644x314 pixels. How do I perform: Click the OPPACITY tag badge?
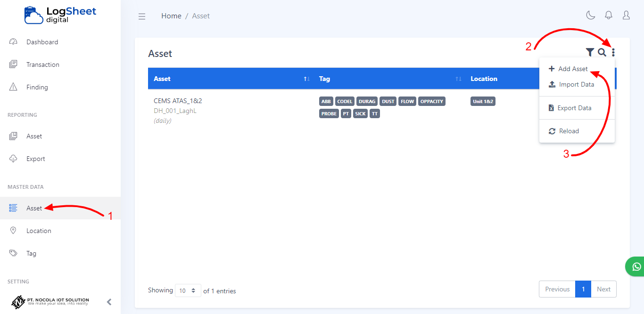(x=431, y=101)
